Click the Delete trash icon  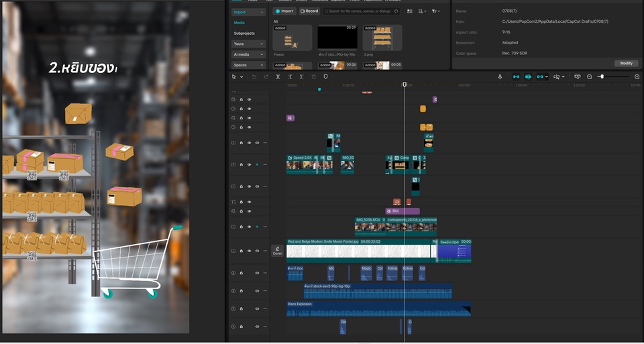click(314, 77)
